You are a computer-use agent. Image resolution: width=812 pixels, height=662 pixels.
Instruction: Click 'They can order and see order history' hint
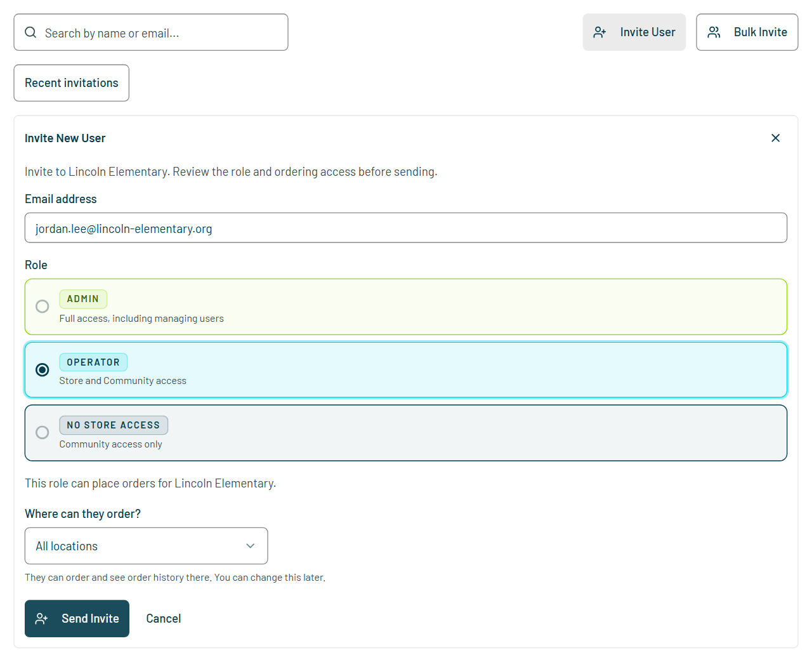point(175,578)
